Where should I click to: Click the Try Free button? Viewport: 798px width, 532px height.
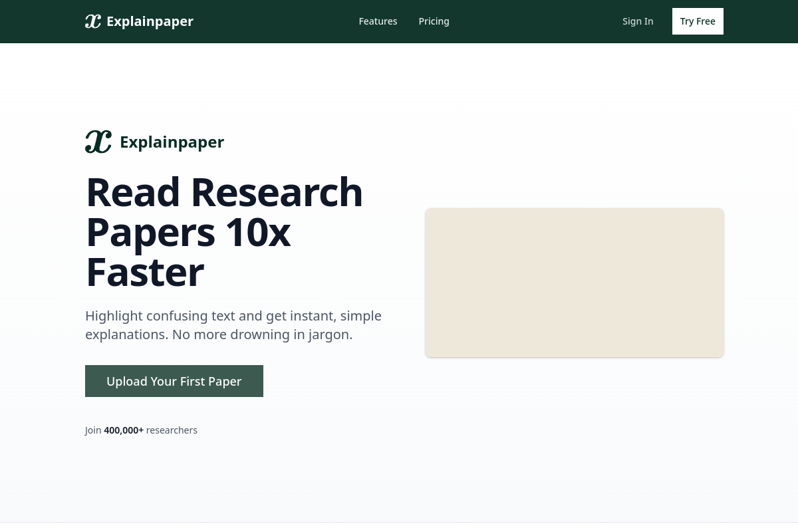tap(698, 21)
